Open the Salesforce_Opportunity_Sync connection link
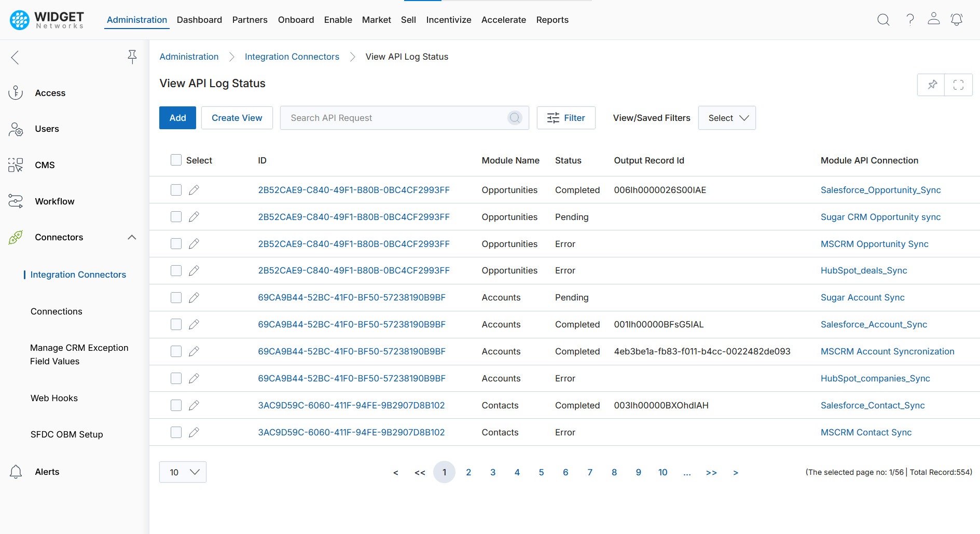This screenshot has width=980, height=534. click(x=880, y=190)
